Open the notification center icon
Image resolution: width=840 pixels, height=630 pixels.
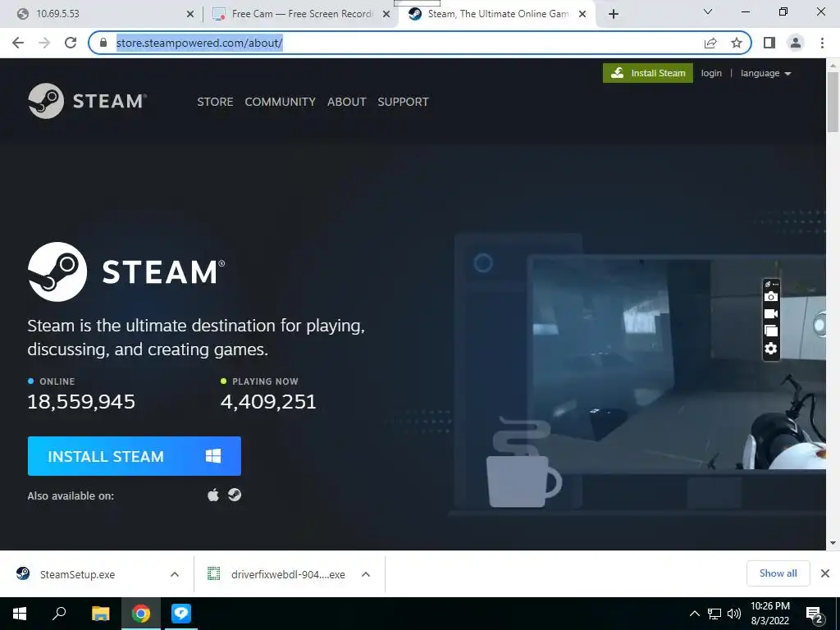click(815, 614)
